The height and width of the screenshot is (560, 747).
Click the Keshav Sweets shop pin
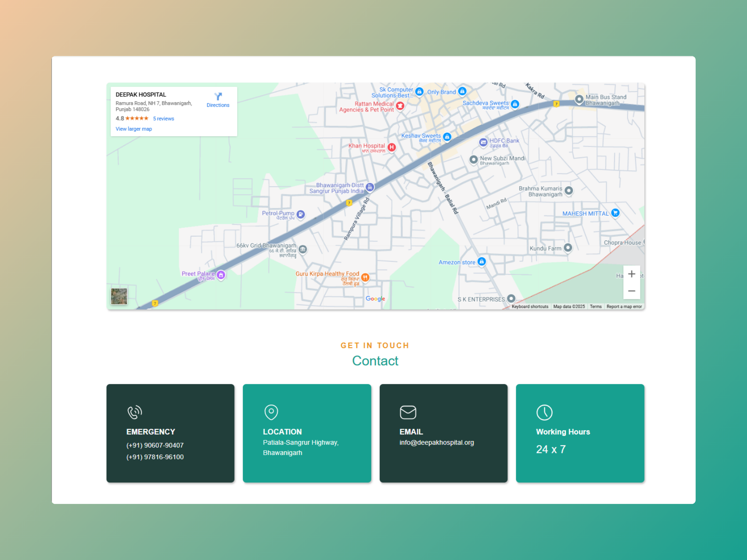point(447,136)
